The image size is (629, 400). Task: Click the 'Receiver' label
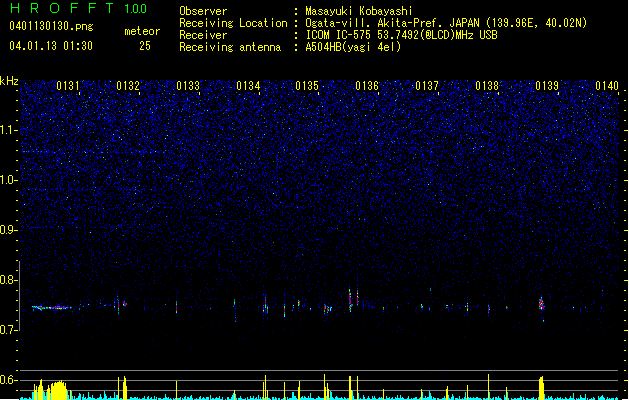pyautogui.click(x=203, y=35)
